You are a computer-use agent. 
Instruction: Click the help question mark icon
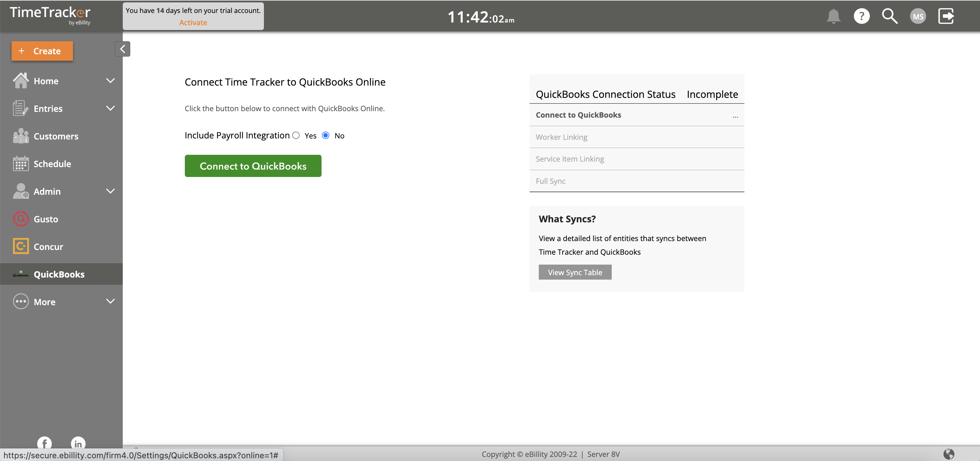[862, 17]
